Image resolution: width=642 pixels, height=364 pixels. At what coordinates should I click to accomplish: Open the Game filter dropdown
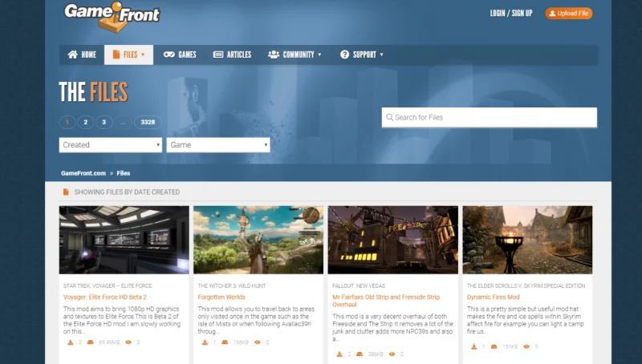218,145
